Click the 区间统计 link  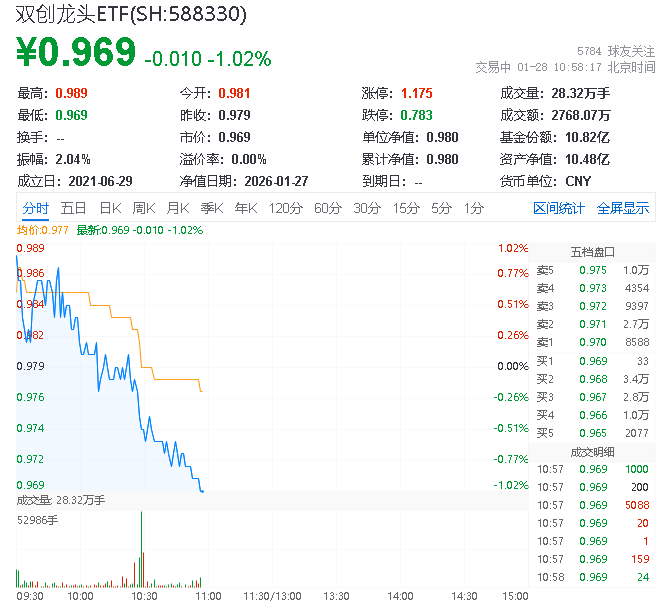pos(559,208)
